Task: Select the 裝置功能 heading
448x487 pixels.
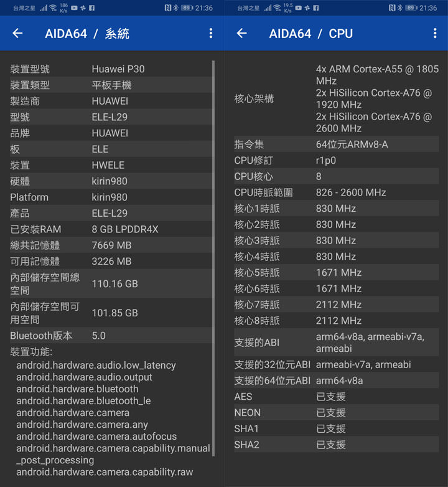Action: [x=31, y=352]
